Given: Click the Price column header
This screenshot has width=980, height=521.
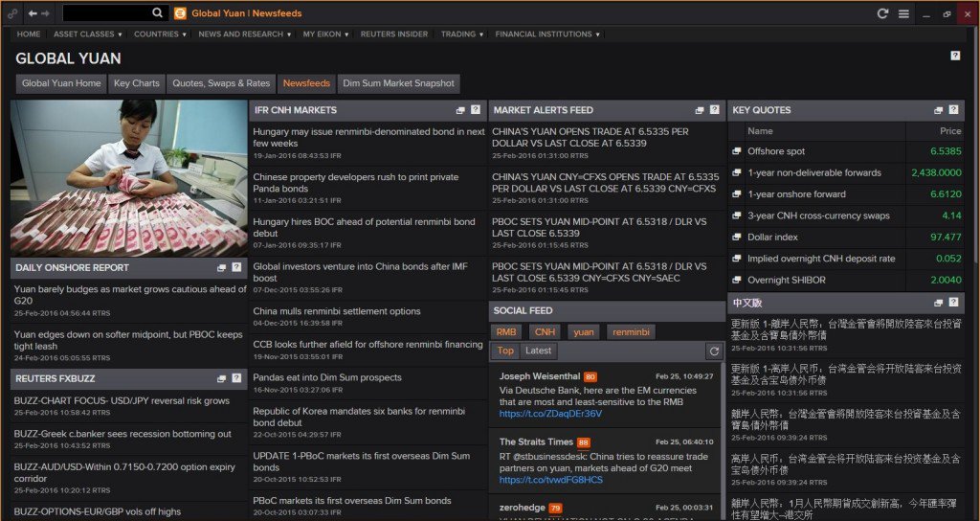Looking at the screenshot, I should [950, 131].
